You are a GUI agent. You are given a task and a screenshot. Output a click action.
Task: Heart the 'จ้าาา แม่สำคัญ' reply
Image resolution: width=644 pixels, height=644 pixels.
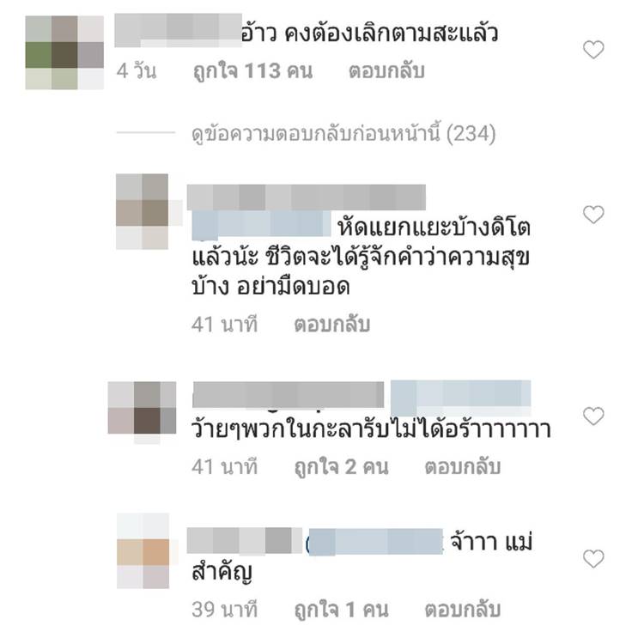[593, 559]
